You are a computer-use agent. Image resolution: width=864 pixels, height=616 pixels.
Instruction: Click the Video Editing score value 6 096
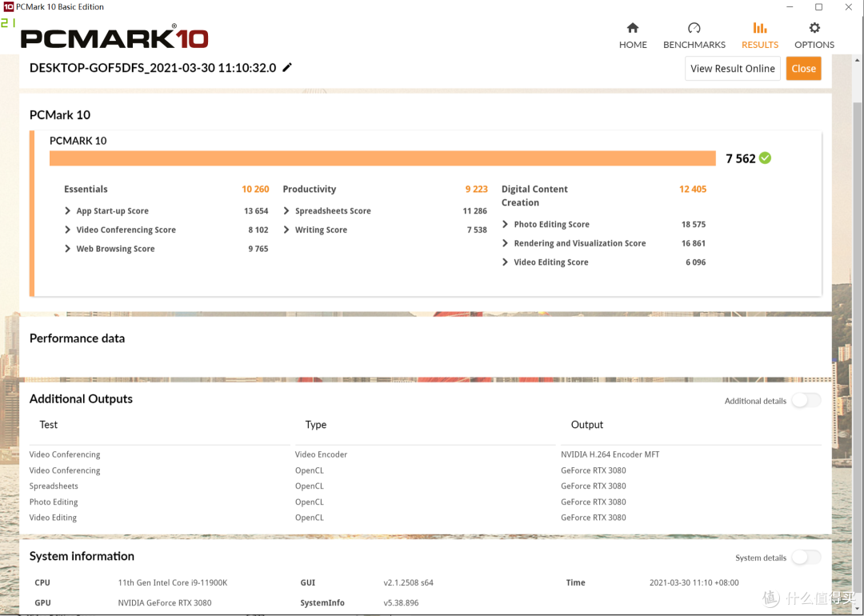[x=695, y=262]
